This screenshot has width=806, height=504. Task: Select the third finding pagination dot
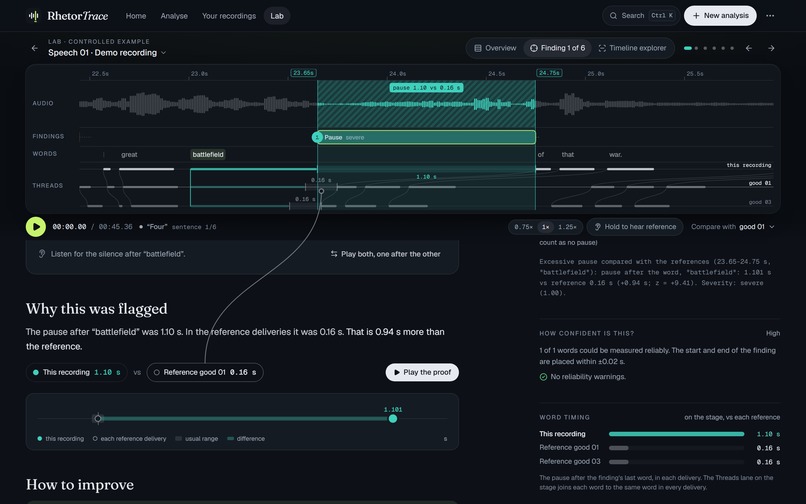[705, 48]
